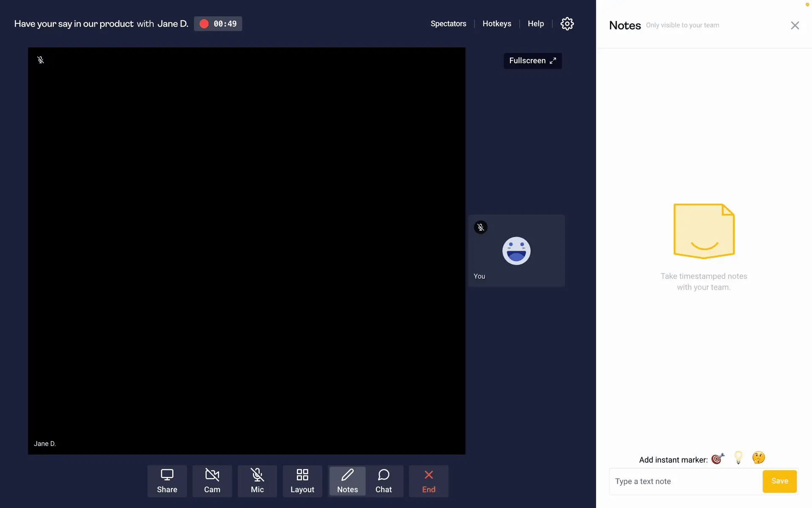Open the Chat panel
This screenshot has width=812, height=508.
tap(384, 481)
